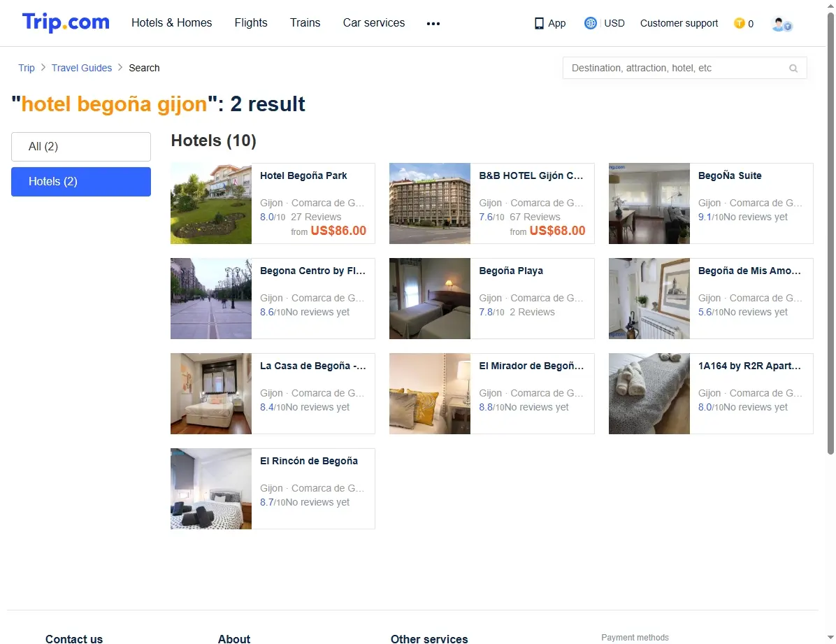The height and width of the screenshot is (644, 836).
Task: Click the Hotels (10) heading
Action: click(x=213, y=141)
